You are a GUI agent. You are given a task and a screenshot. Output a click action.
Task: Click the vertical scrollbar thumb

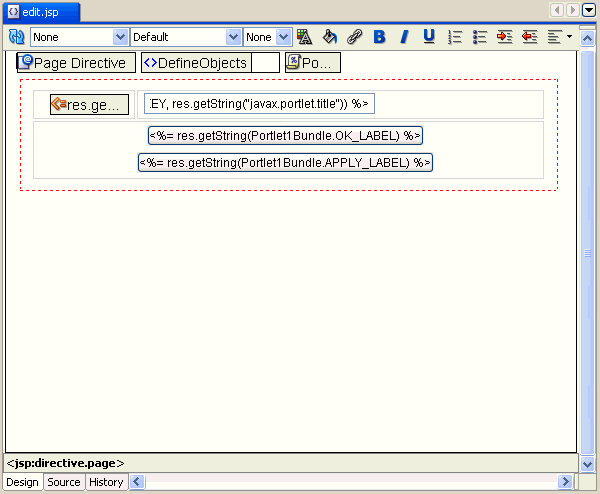click(587, 253)
